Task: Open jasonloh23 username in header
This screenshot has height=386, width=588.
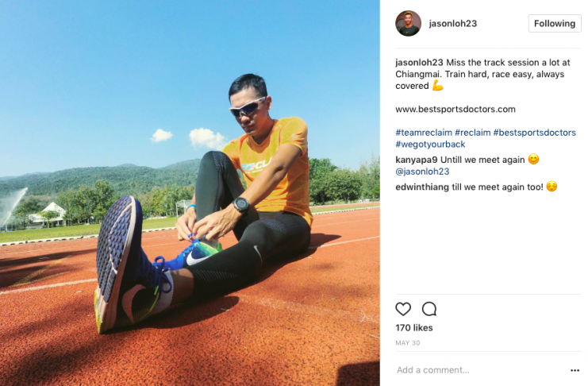Action: pyautogui.click(x=452, y=23)
